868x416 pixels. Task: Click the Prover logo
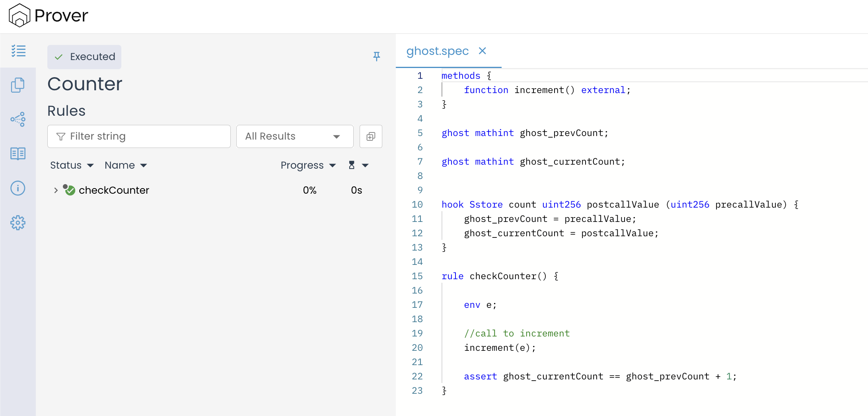(x=49, y=16)
